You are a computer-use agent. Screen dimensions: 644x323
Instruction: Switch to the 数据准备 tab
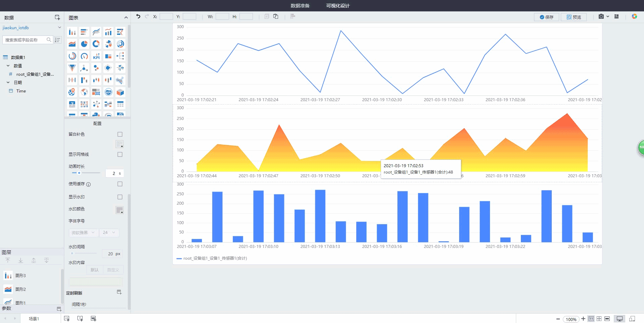pos(300,6)
